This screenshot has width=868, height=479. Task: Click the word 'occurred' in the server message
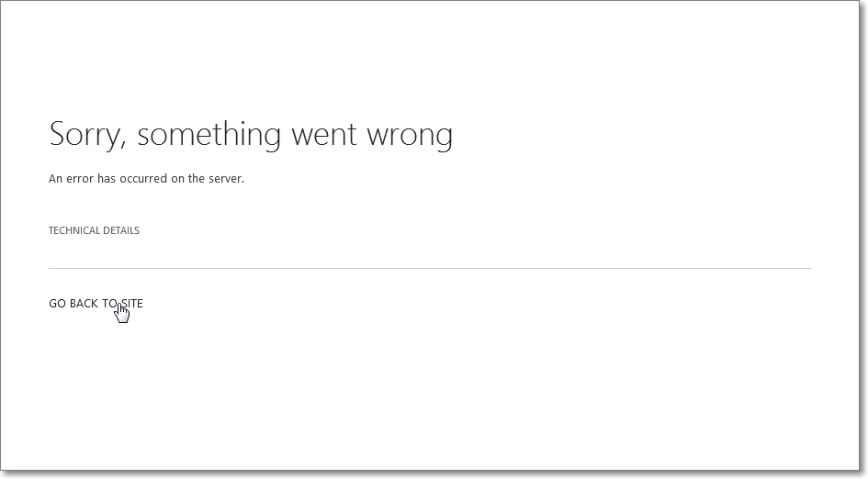pos(143,179)
